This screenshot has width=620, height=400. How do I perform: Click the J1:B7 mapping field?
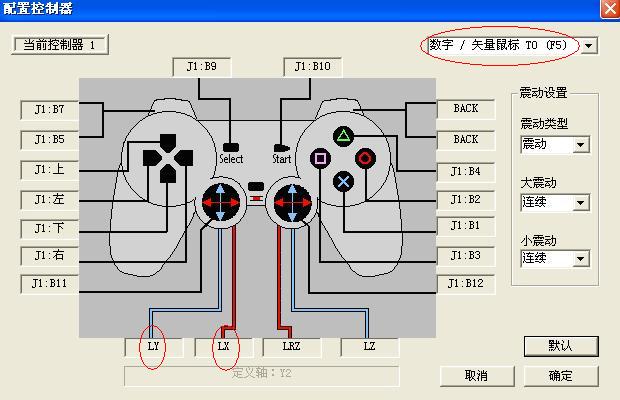coord(49,109)
